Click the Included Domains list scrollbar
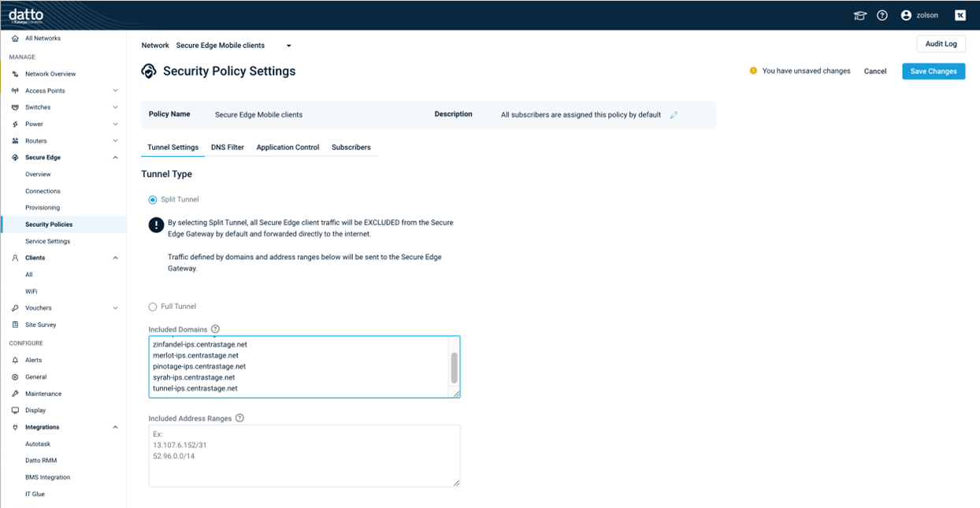Screen dimensions: 980x508 tap(454, 367)
